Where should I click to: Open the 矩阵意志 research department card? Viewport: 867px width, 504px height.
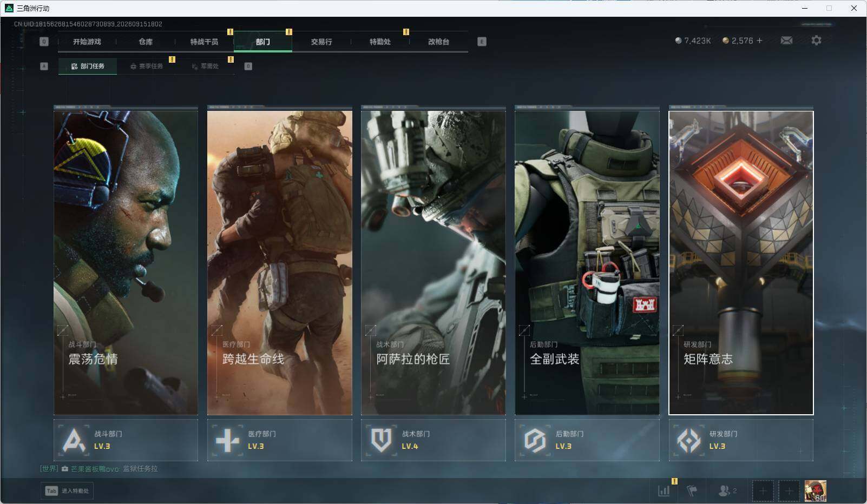coord(741,262)
